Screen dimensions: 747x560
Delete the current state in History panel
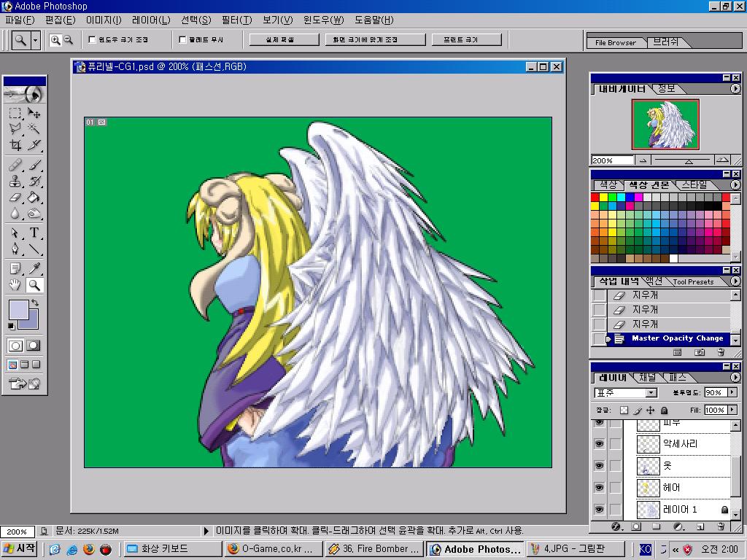click(721, 352)
